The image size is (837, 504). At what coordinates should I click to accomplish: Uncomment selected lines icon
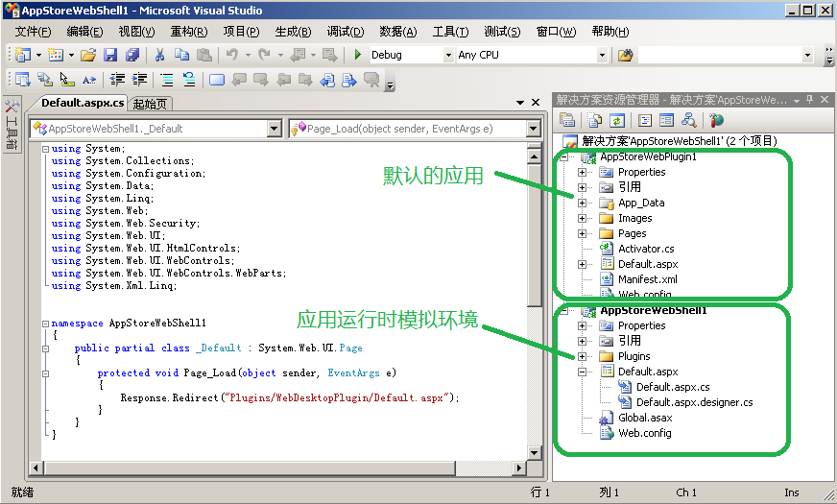pos(189,80)
